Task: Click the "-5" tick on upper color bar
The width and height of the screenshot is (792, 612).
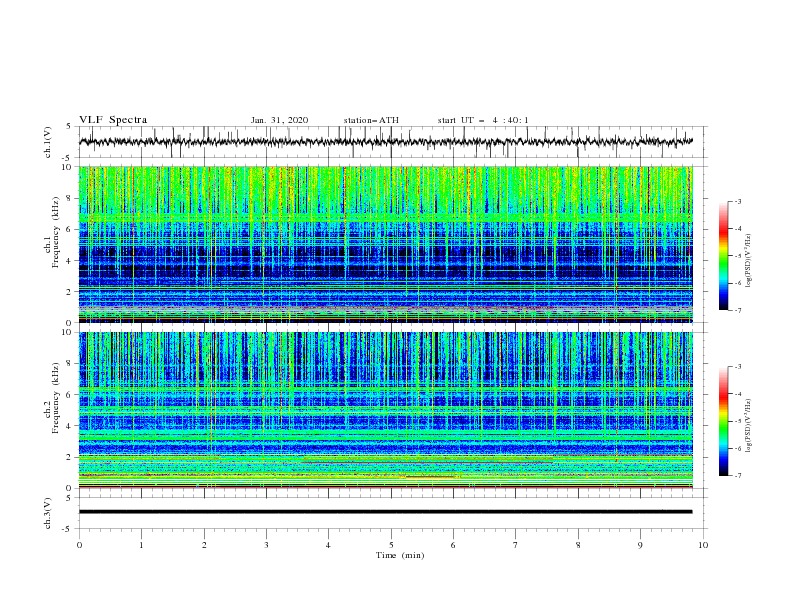Action: coord(737,256)
